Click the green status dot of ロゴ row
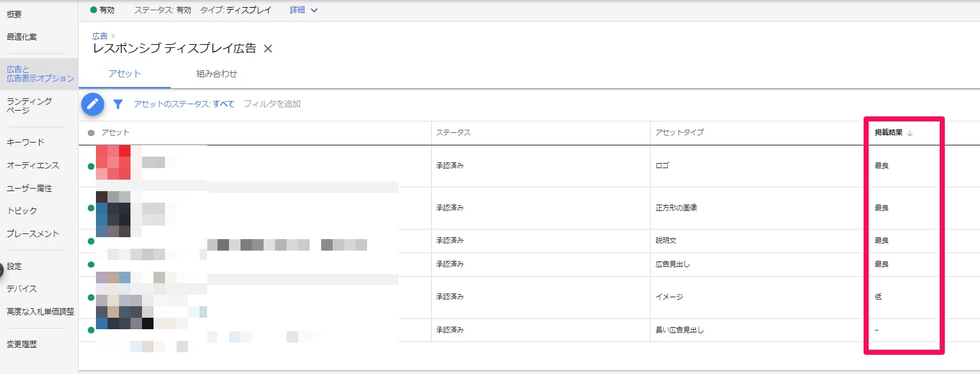 (91, 166)
